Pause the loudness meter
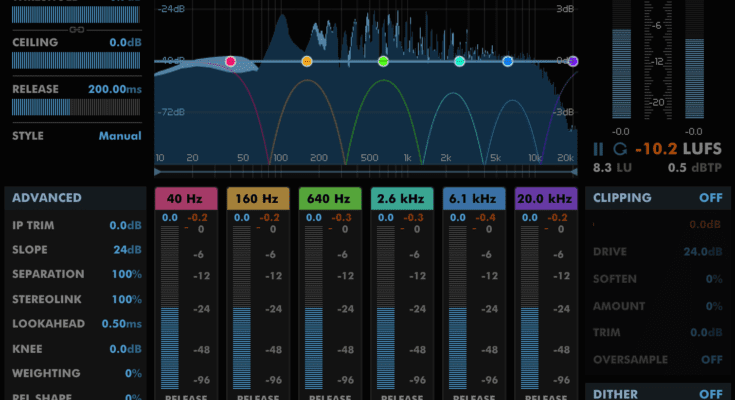Image resolution: width=735 pixels, height=400 pixels. point(599,149)
